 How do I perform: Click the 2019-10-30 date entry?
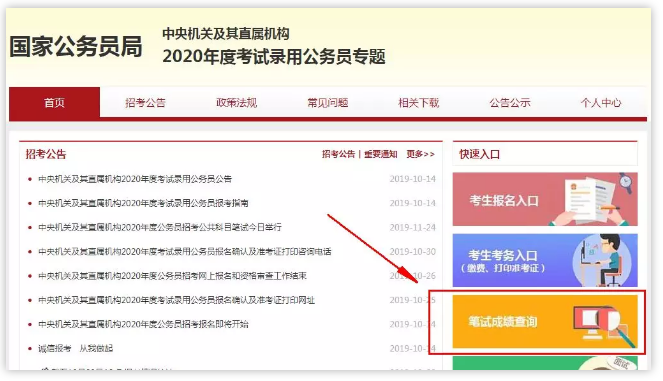[412, 252]
